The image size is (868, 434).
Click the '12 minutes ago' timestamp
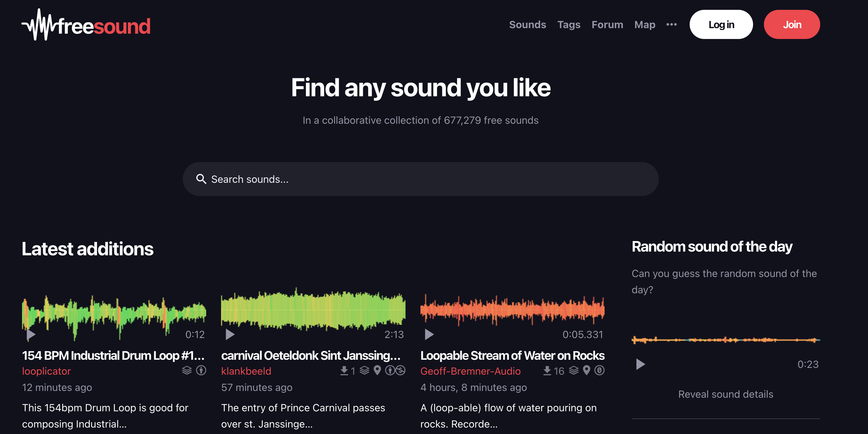point(57,387)
